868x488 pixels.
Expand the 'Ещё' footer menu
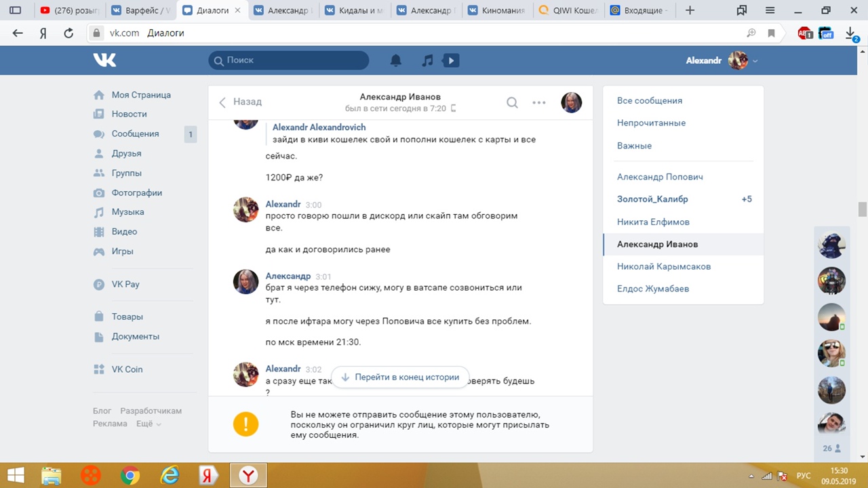pyautogui.click(x=149, y=424)
